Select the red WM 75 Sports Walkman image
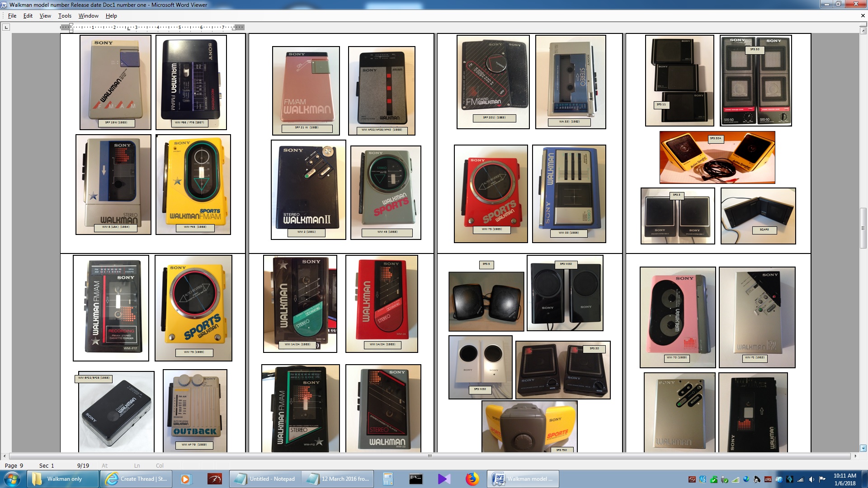 pos(491,194)
